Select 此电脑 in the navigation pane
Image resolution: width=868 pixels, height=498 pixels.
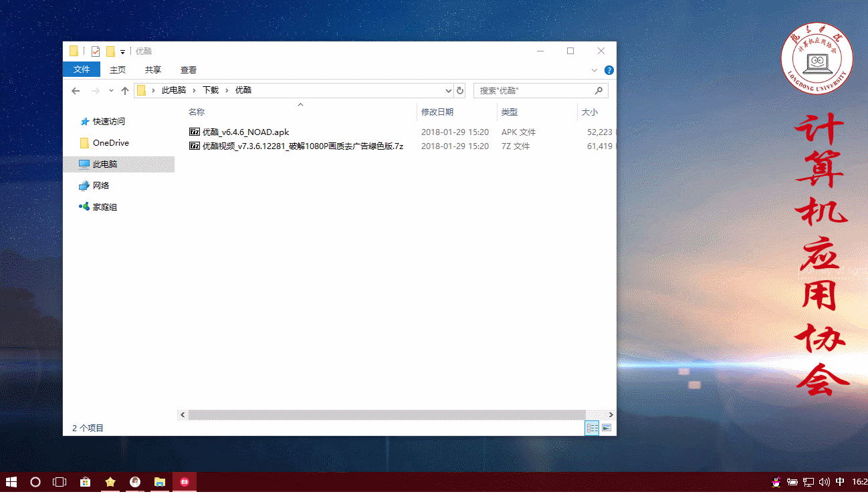pos(119,164)
